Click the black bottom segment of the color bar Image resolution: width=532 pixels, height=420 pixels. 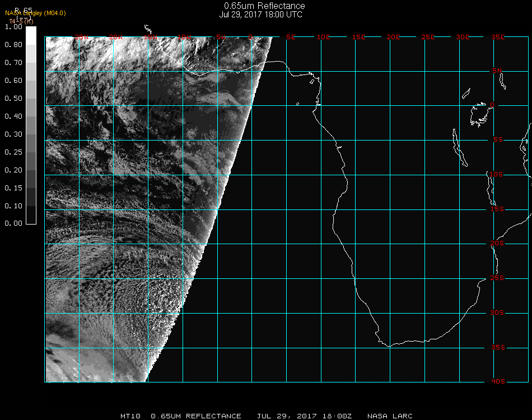(31, 214)
